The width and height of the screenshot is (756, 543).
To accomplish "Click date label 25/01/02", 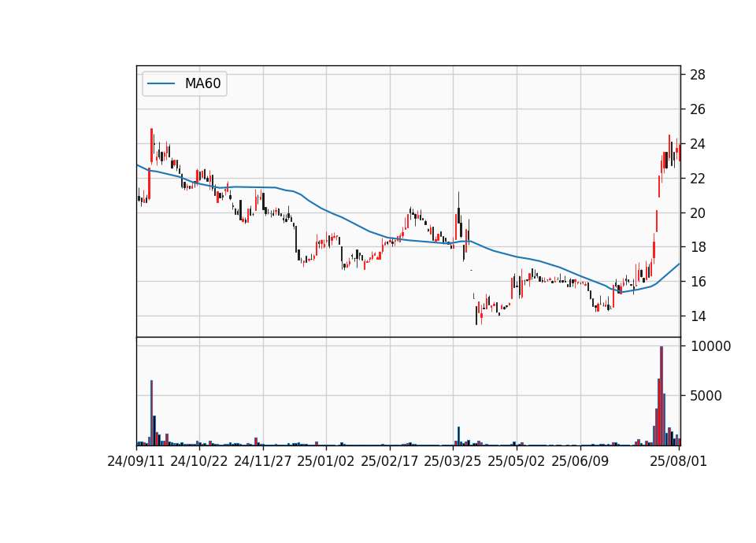I will tap(326, 461).
